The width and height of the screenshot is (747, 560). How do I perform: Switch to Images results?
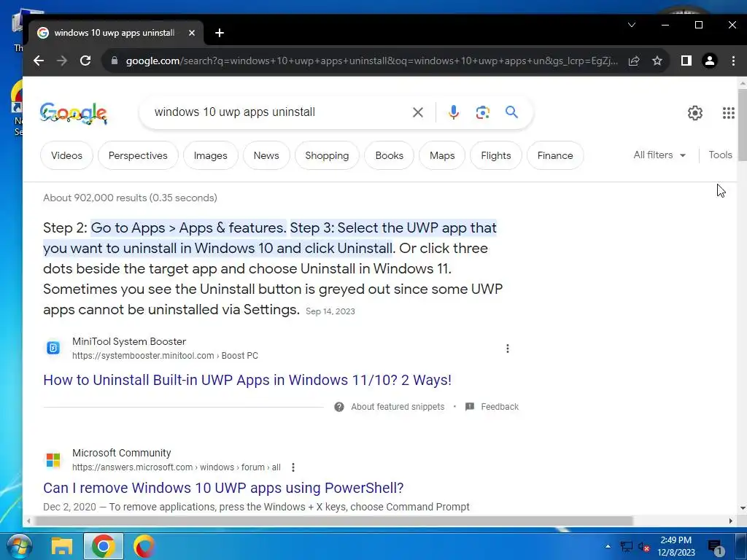[x=211, y=156]
